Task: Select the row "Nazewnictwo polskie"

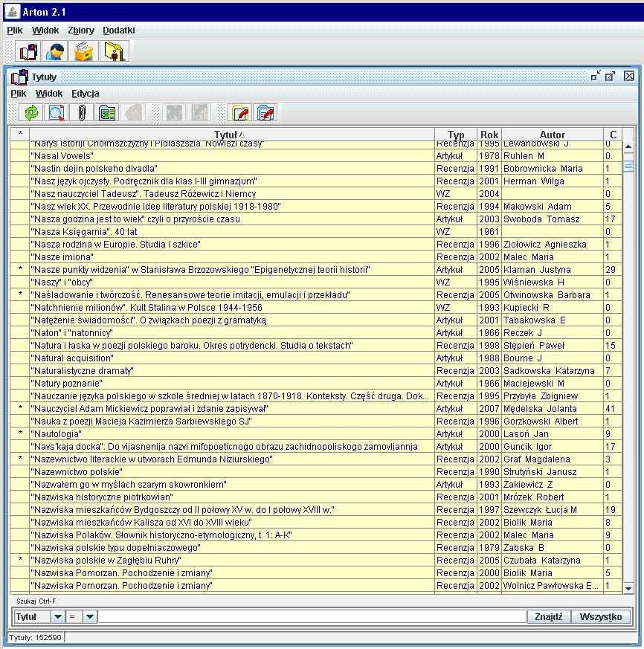Action: (x=315, y=472)
